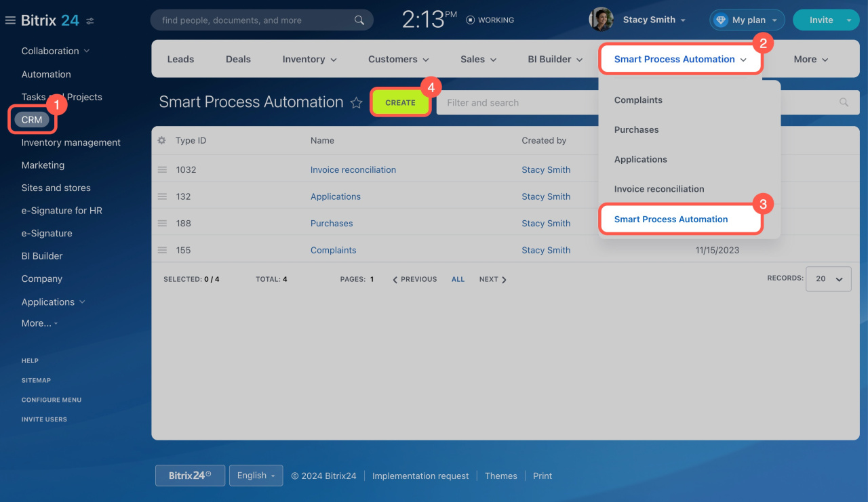868x502 pixels.
Task: Open the Customers dropdown tab
Action: pyautogui.click(x=399, y=59)
